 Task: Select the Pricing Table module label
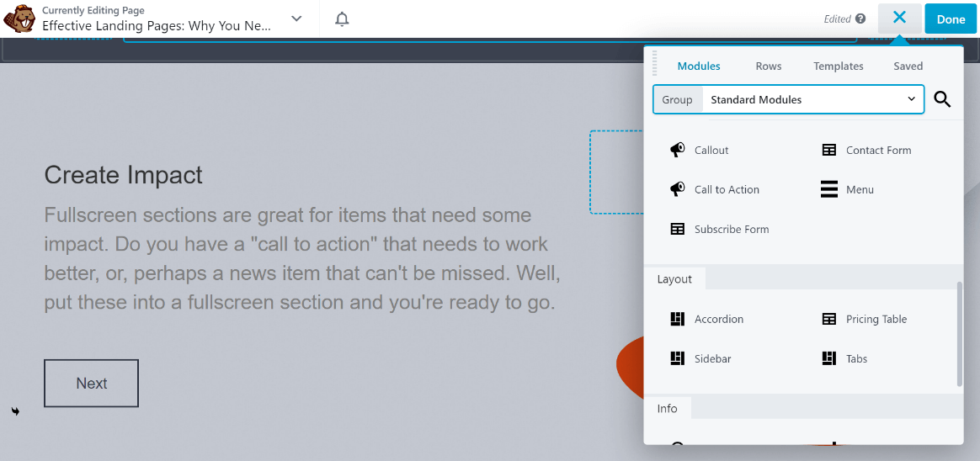(x=876, y=319)
